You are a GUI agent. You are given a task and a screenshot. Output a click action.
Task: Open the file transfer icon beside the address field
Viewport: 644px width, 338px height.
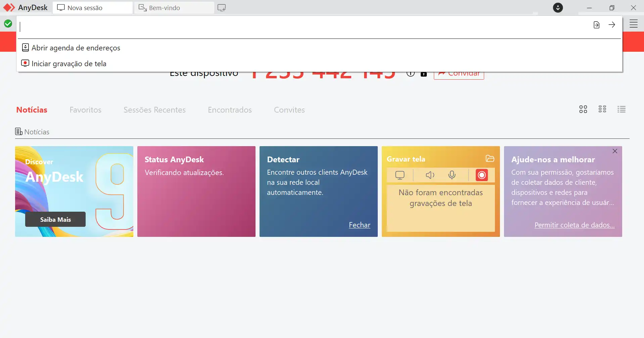pos(596,25)
